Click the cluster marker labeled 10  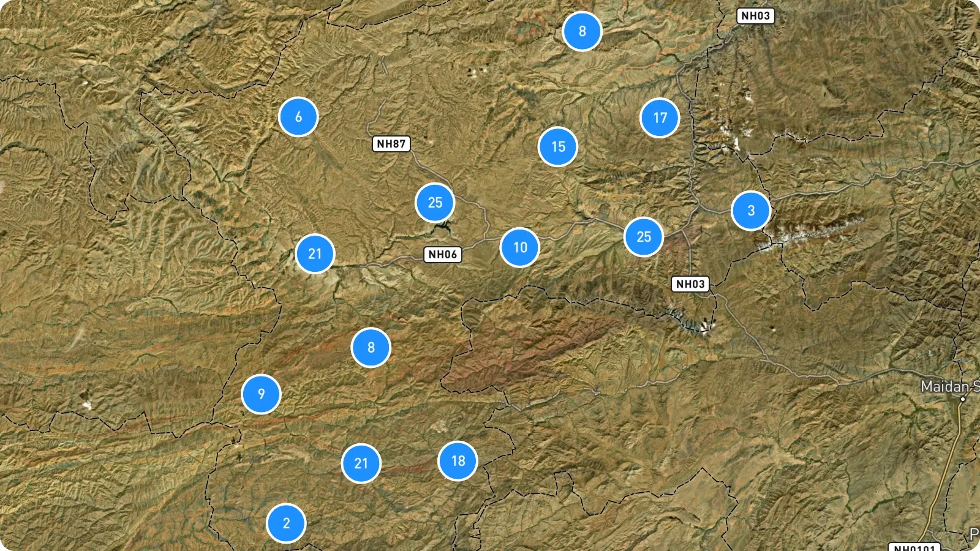(x=520, y=247)
